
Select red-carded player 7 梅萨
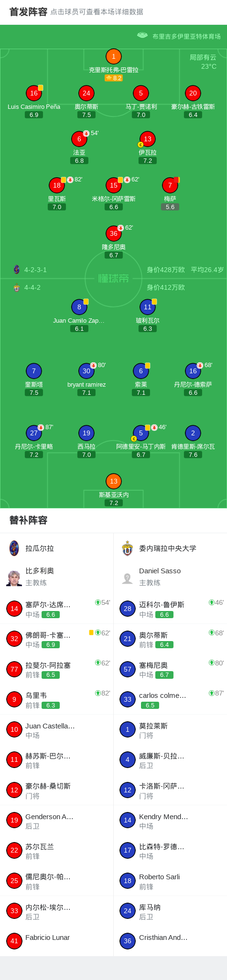coord(170,185)
